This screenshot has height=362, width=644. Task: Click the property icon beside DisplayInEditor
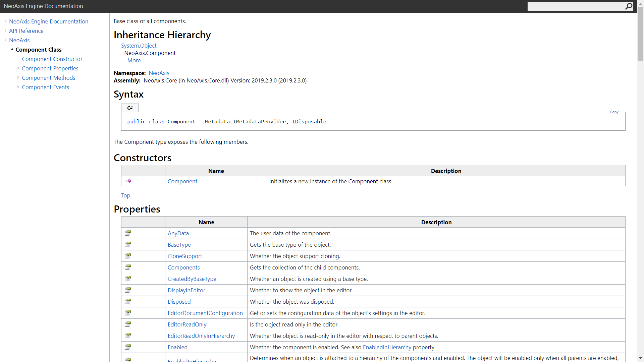[x=128, y=290]
